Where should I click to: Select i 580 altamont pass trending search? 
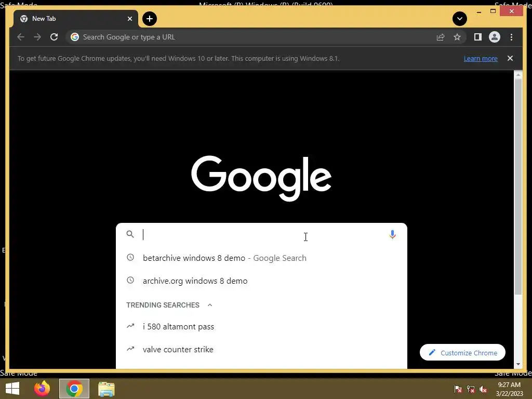point(261,326)
